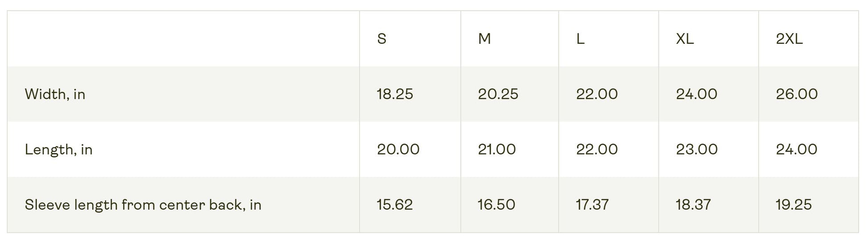Click the L size column header

click(x=580, y=39)
